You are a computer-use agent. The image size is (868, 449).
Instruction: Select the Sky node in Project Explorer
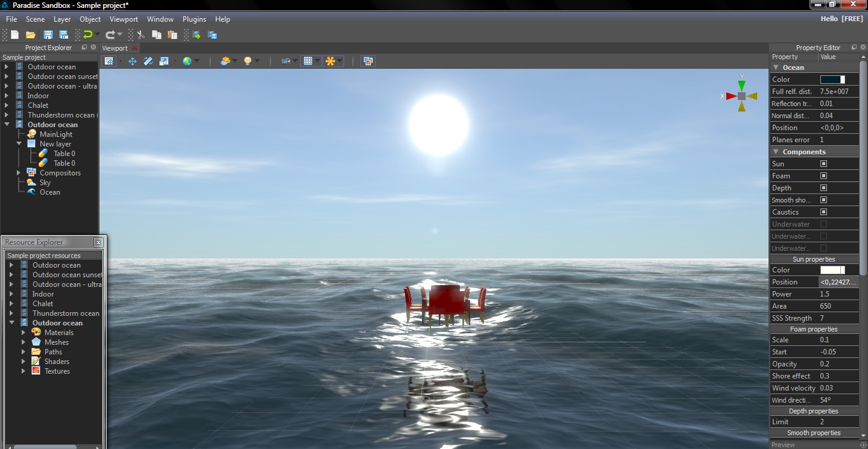(x=45, y=183)
